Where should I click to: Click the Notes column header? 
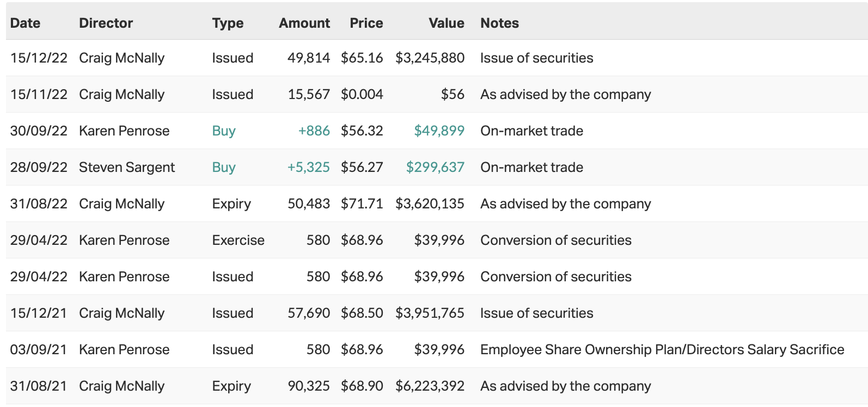[x=499, y=23]
